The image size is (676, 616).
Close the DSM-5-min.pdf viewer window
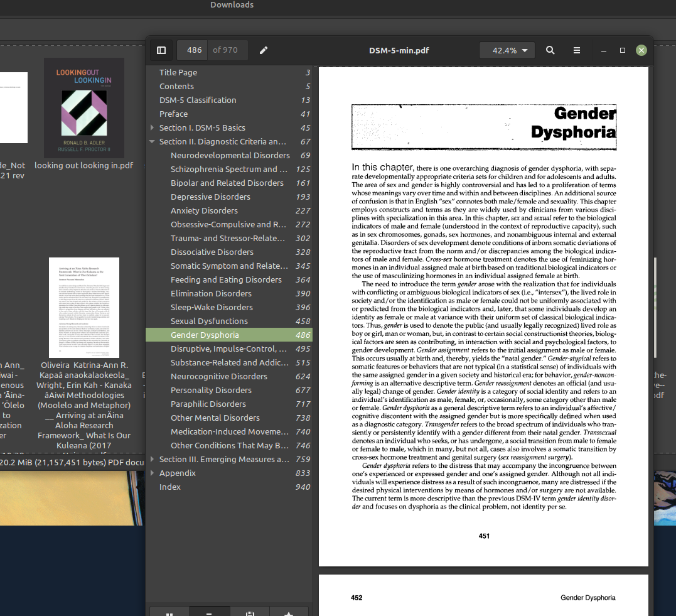click(641, 50)
